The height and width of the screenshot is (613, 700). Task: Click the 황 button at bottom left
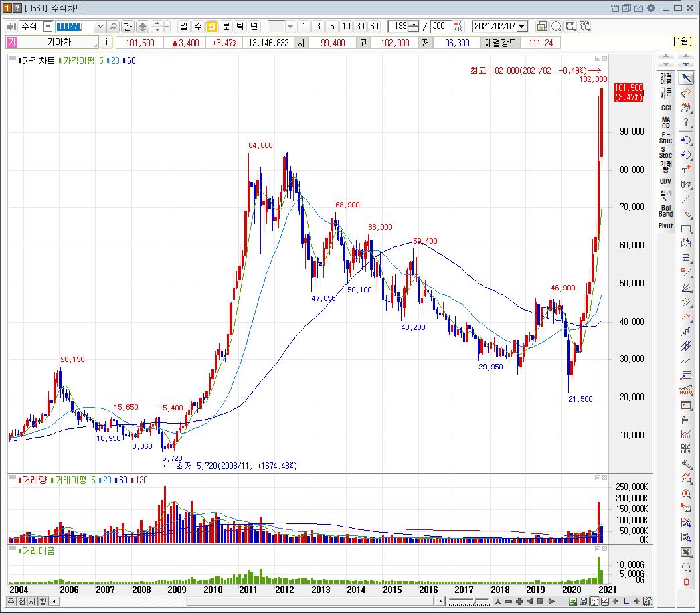[x=43, y=602]
